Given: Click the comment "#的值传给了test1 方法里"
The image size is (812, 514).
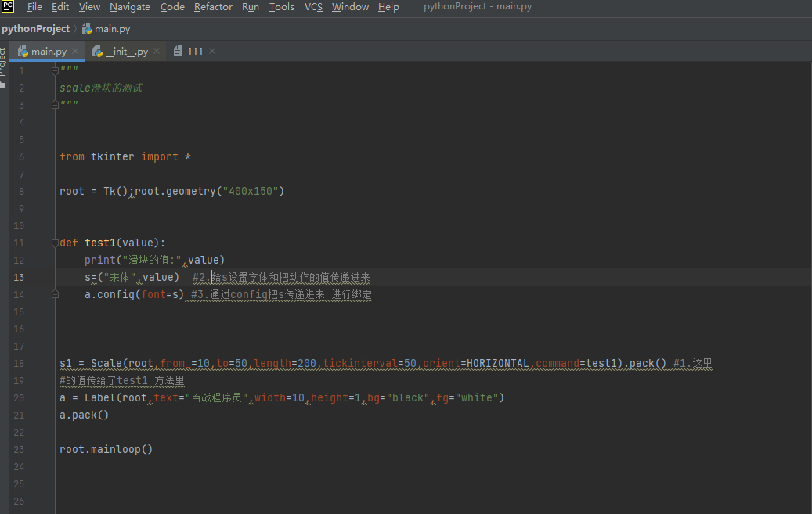Looking at the screenshot, I should tap(122, 381).
